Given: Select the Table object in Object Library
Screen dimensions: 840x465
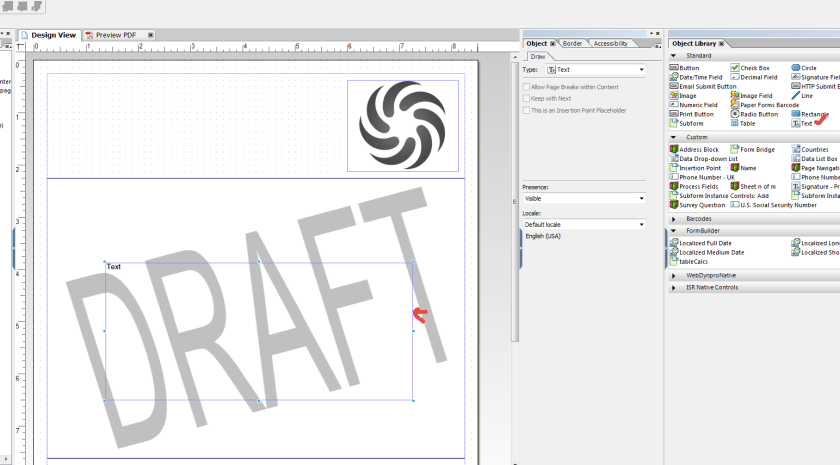Looking at the screenshot, I should click(747, 123).
